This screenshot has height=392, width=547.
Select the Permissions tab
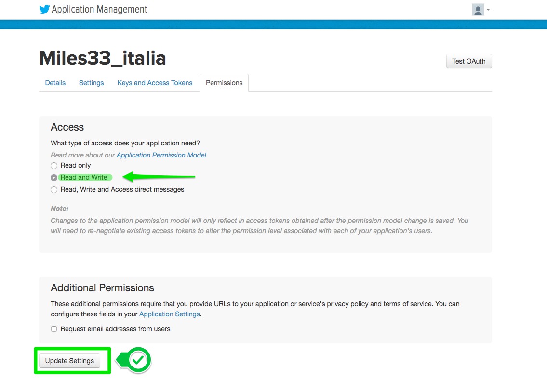pyautogui.click(x=224, y=83)
